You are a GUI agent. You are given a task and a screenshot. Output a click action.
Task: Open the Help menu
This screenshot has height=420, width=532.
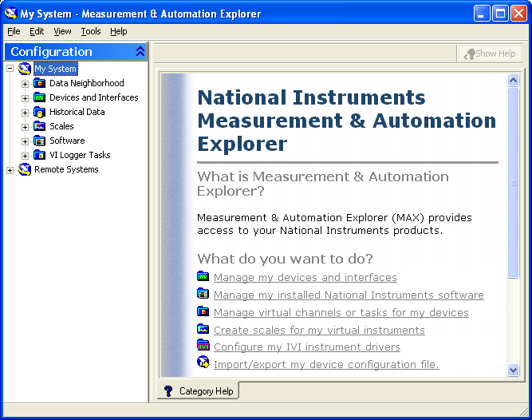point(119,31)
